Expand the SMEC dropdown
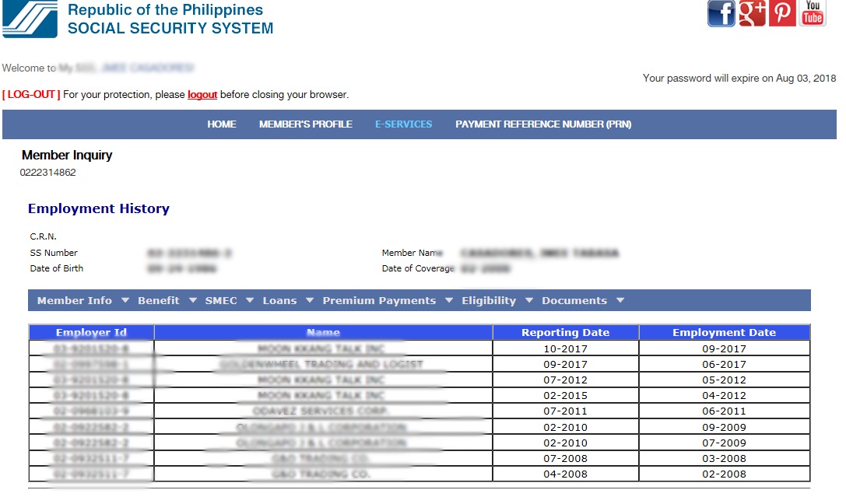Screen dimensions: 846x504 [220, 300]
